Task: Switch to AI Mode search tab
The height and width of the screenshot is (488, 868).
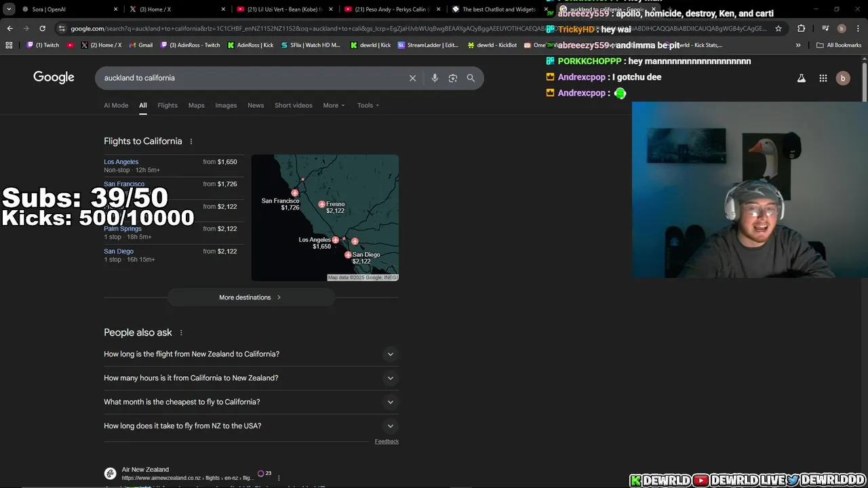Action: [x=116, y=105]
